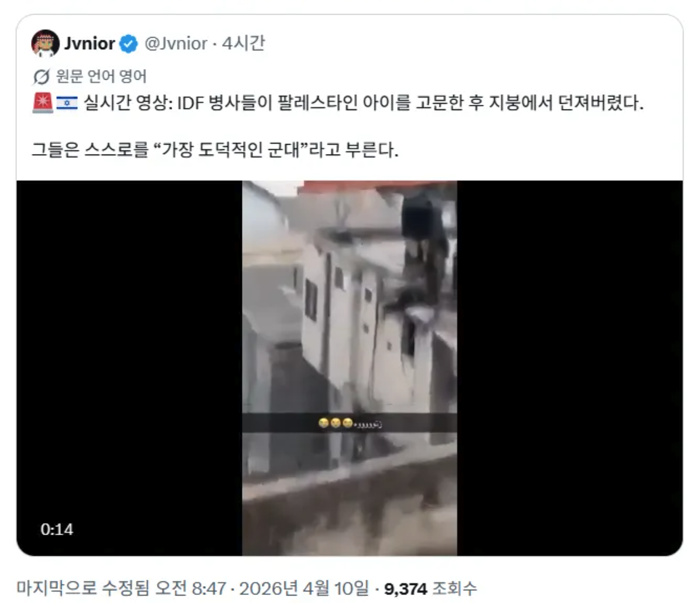698x616 pixels.
Task: Click the Israel flag emoji
Action: coord(67,103)
